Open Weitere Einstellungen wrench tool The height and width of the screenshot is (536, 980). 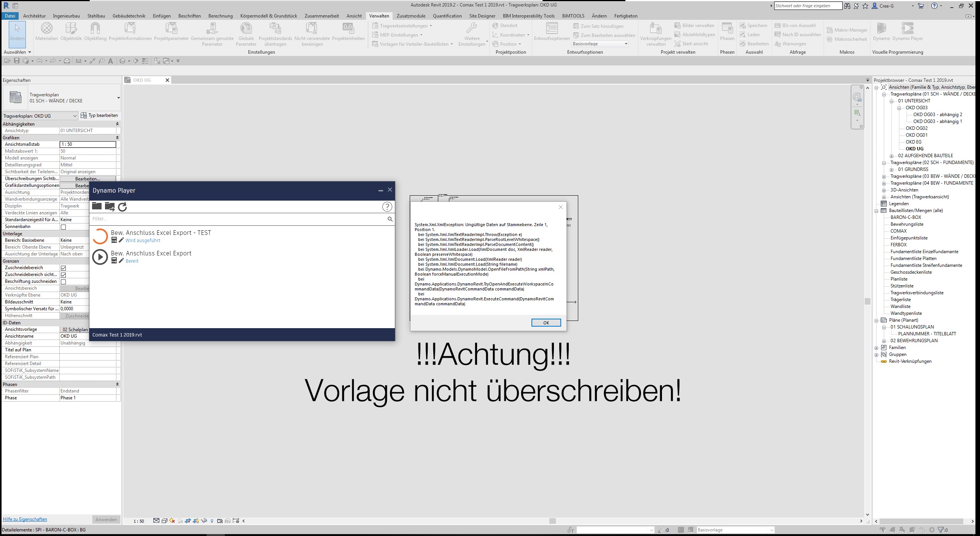click(x=472, y=34)
